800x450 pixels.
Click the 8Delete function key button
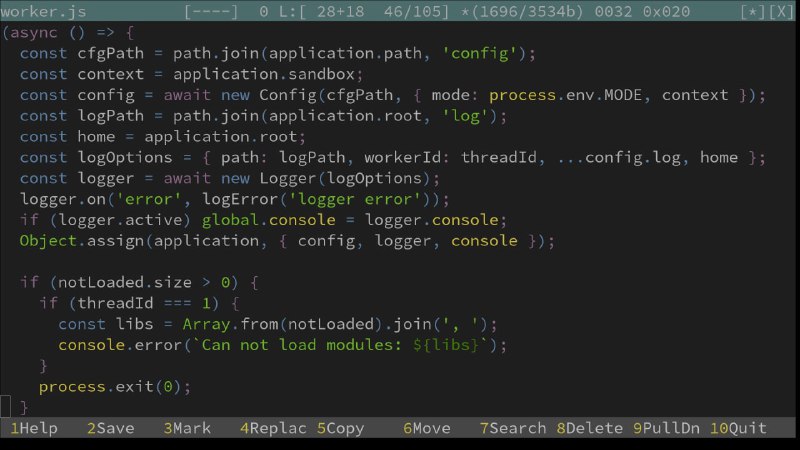point(589,428)
